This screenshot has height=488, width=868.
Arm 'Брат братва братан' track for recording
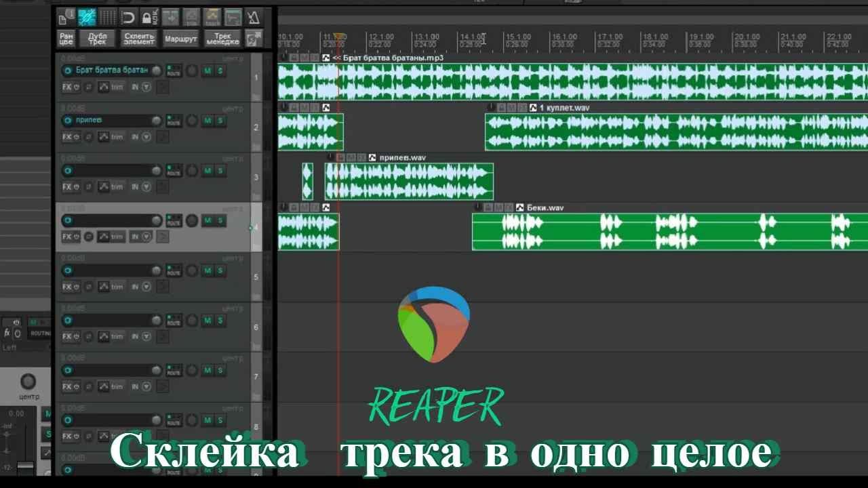pos(67,70)
